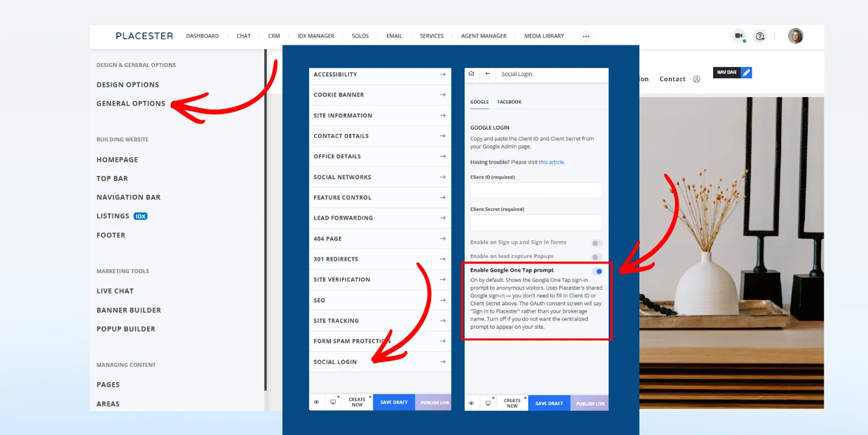The image size is (868, 435).
Task: Click the pencil edit icon beside NAV BAR
Action: pos(747,73)
